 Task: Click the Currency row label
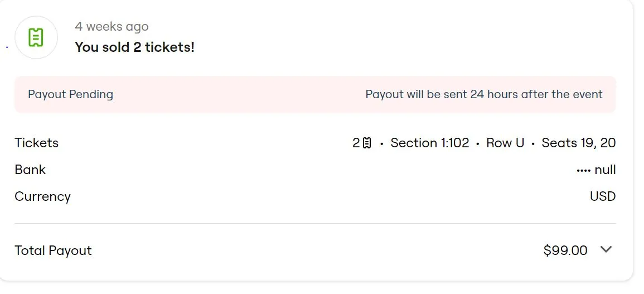click(x=42, y=196)
